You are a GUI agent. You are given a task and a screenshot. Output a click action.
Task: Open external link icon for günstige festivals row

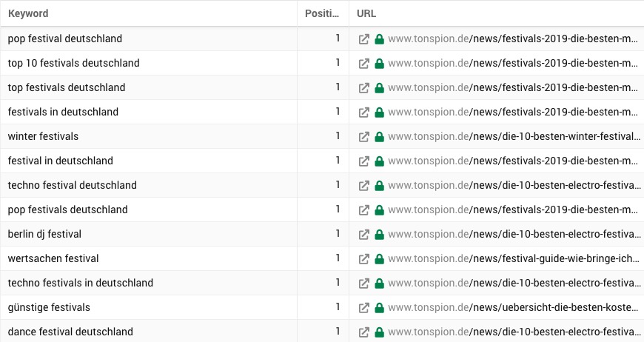pyautogui.click(x=364, y=307)
